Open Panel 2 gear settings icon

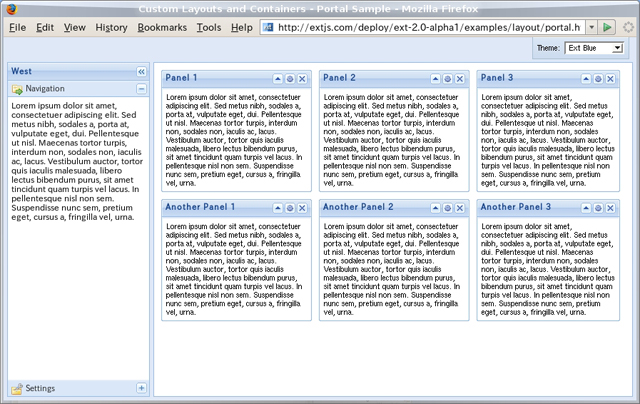tap(447, 79)
